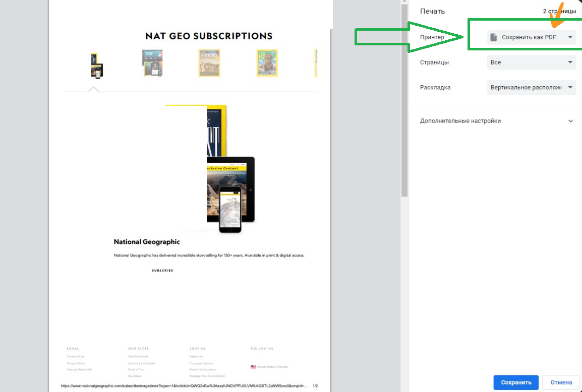Click the 1/2 page number in preview
582x392 pixels.
coord(315,386)
